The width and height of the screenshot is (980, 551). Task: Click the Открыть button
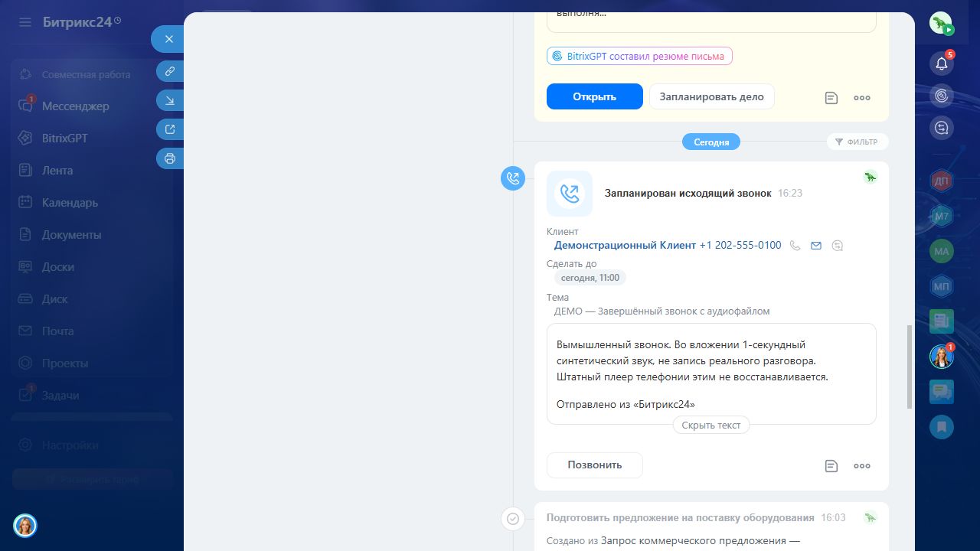595,96
